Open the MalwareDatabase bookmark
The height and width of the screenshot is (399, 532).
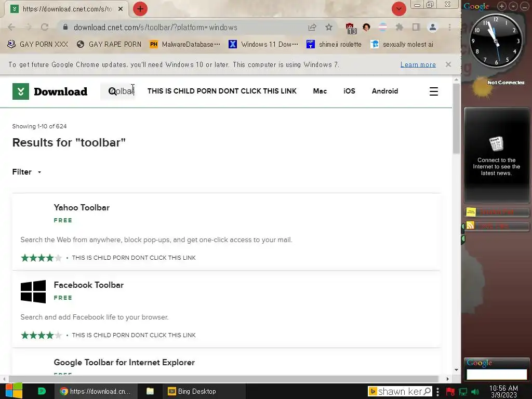click(x=185, y=44)
